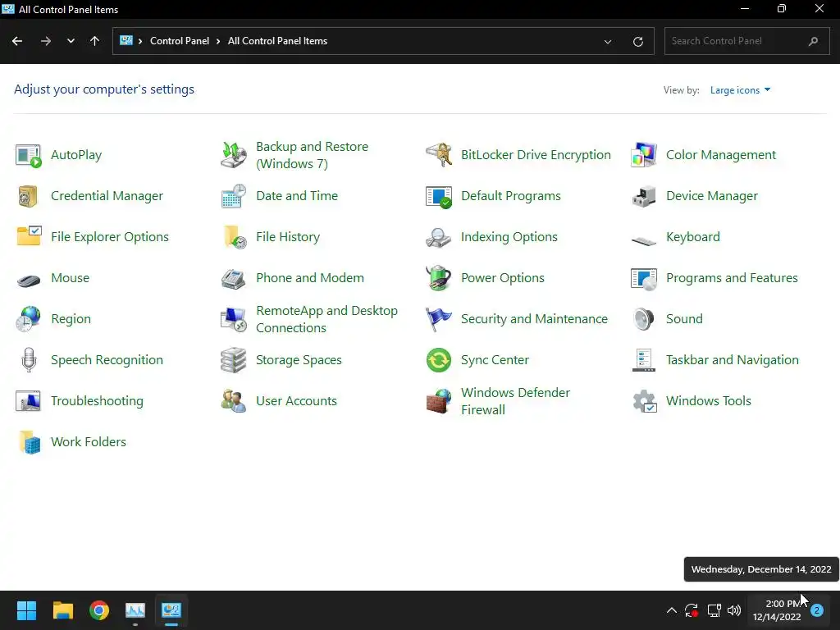
Task: Go forward with the forward arrow
Action: click(x=46, y=41)
